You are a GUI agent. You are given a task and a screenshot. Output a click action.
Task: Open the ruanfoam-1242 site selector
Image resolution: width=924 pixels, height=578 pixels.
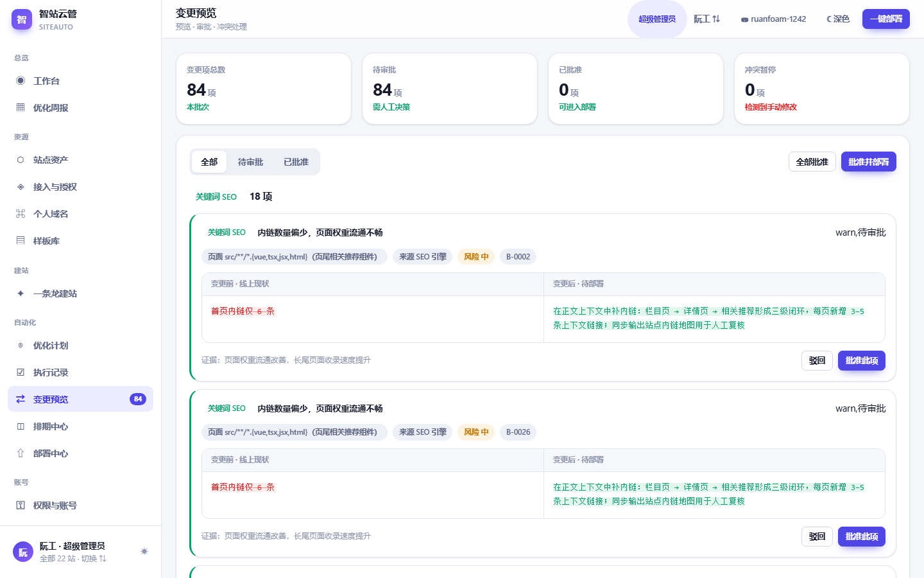click(x=773, y=19)
